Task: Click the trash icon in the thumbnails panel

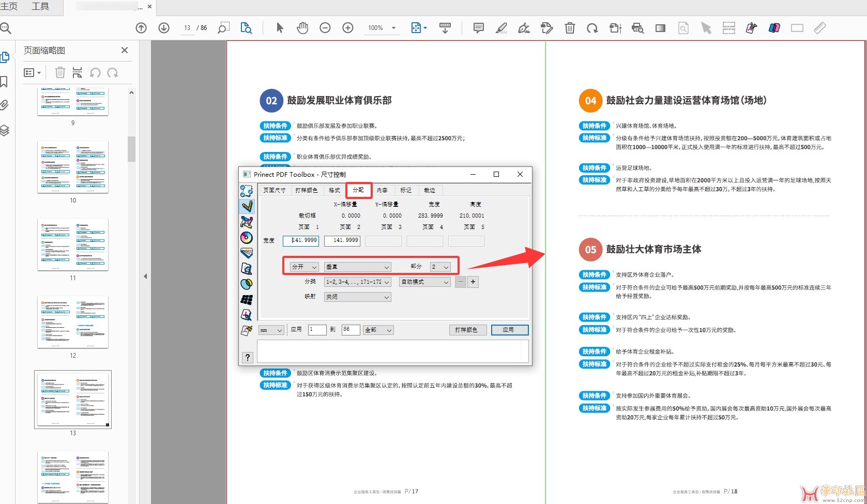Action: pos(60,73)
